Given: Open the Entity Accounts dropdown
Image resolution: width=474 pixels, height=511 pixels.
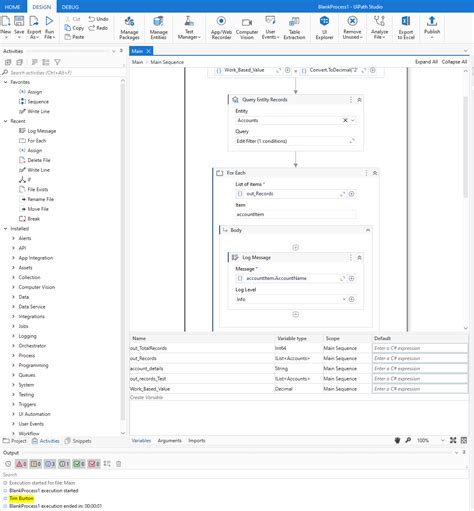Looking at the screenshot, I should pos(353,120).
